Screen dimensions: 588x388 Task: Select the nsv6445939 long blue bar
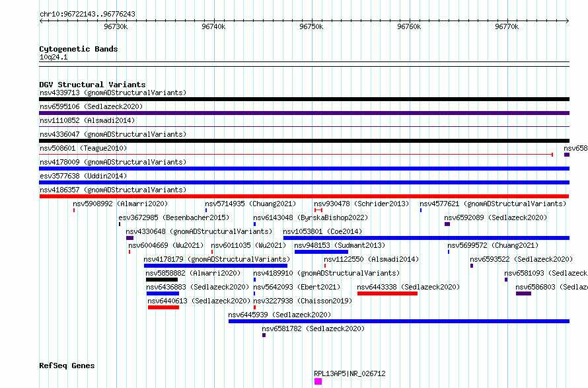[399, 321]
